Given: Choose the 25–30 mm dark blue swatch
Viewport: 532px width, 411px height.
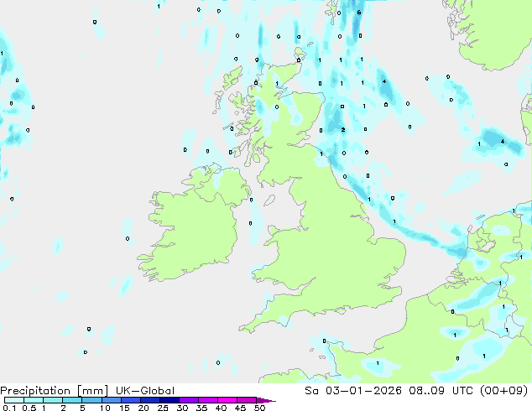Looking at the screenshot, I should click(169, 400).
